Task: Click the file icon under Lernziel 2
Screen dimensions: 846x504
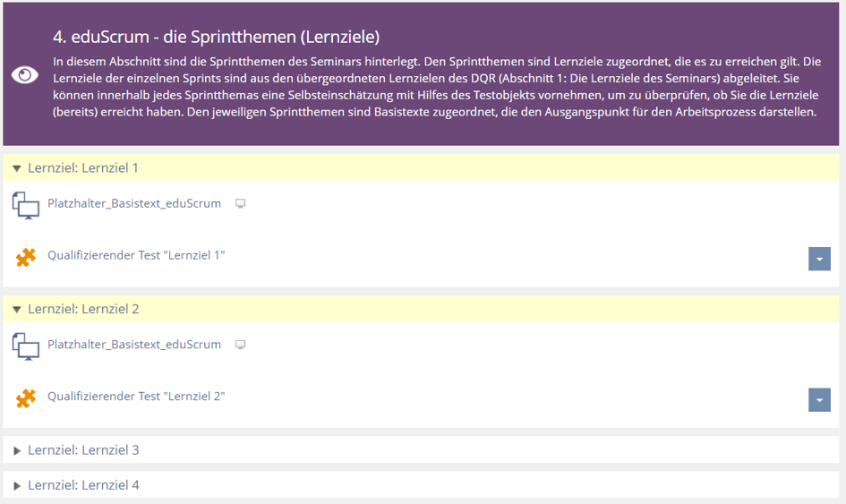Action: pos(26,346)
